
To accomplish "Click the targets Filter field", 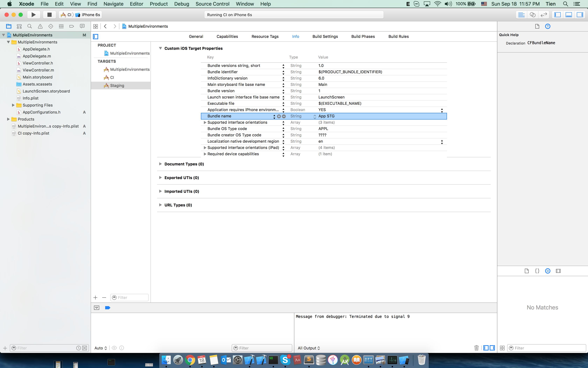I will point(129,297).
